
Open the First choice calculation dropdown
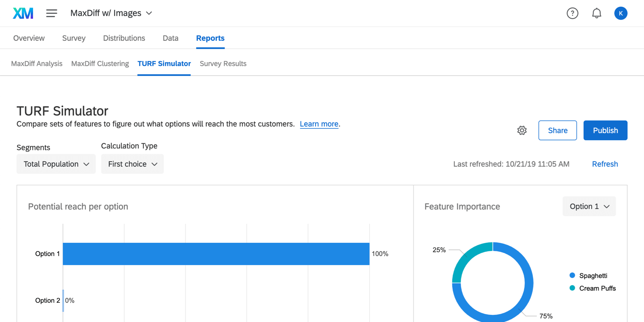(132, 164)
